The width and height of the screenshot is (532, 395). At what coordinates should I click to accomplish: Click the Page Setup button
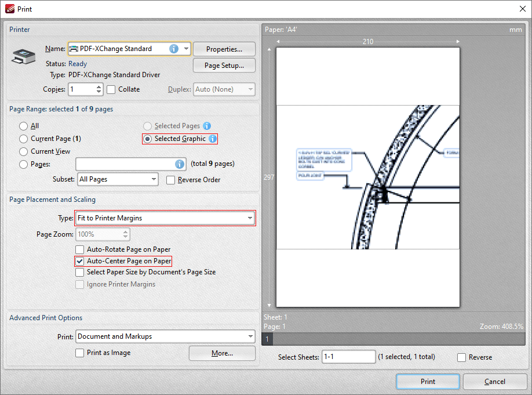tap(224, 66)
